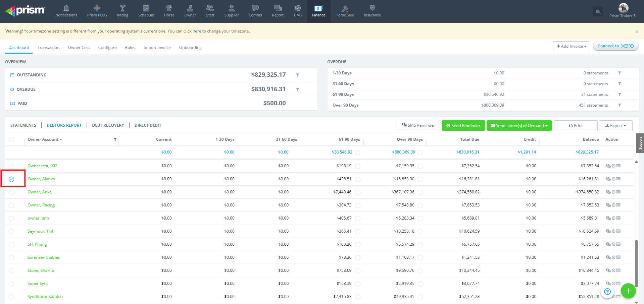The image size is (644, 304).
Task: Uncheck the Owner, Alanka row checkbox
Action: coord(12,179)
